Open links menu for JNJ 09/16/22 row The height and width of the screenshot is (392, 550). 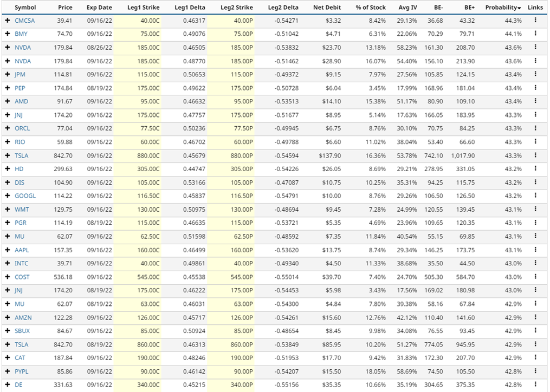pyautogui.click(x=535, y=115)
